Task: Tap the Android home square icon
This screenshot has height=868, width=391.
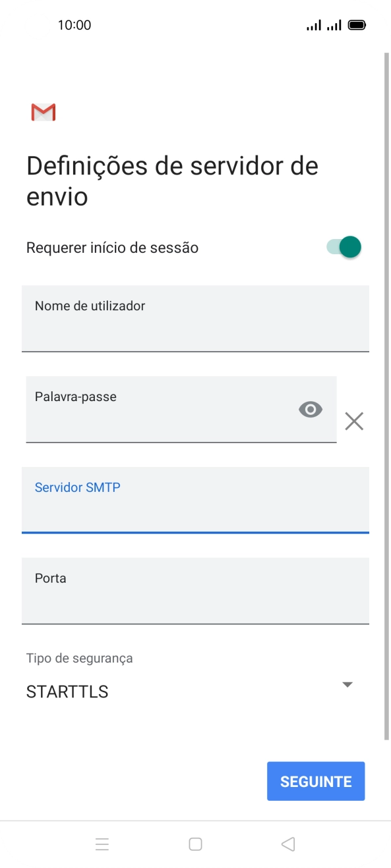Action: point(195,844)
